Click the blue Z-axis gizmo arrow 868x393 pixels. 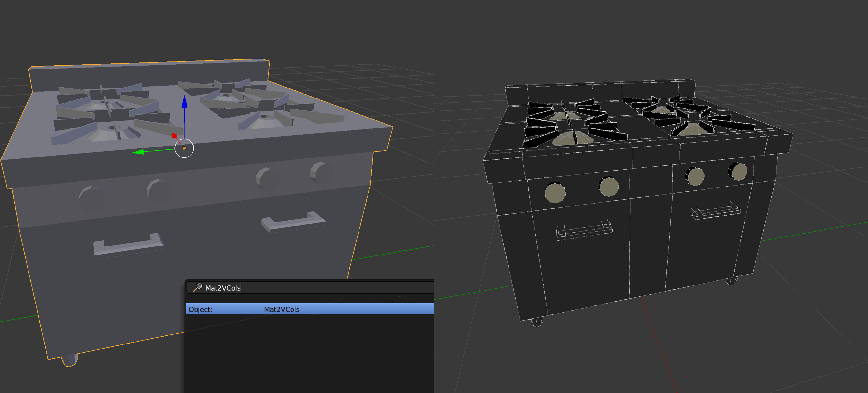point(184,102)
